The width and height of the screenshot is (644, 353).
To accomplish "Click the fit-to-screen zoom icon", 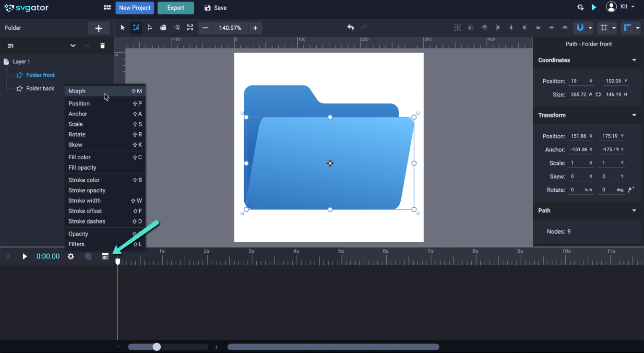I will (x=190, y=28).
